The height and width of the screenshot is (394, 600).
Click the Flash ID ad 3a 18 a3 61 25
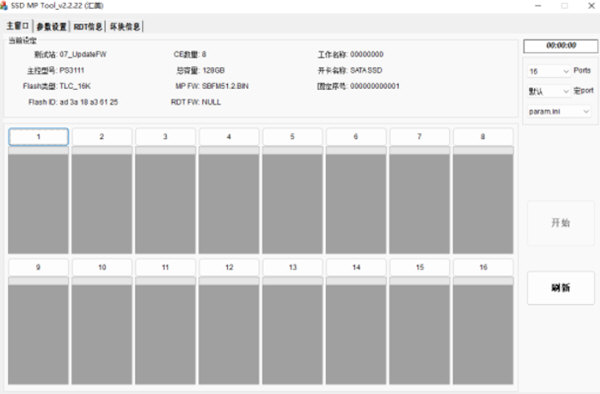(89, 102)
